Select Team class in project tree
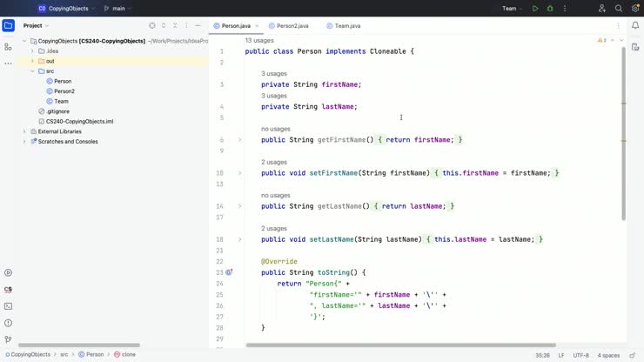This screenshot has height=362, width=644. tap(57, 101)
